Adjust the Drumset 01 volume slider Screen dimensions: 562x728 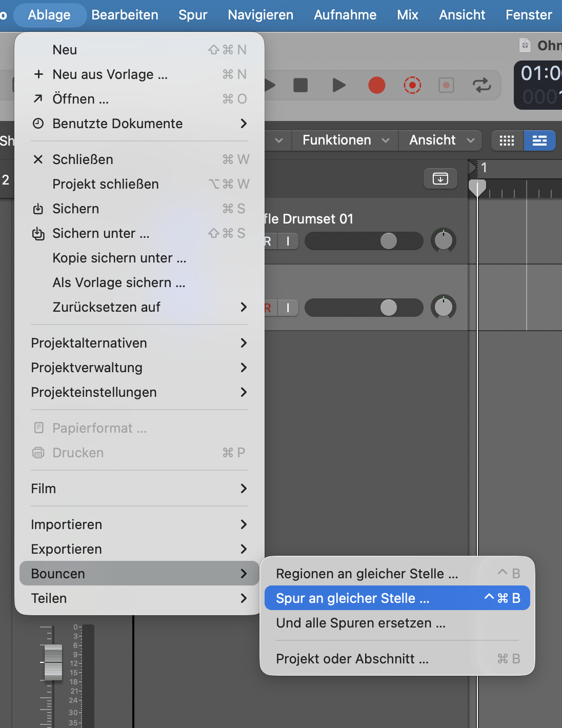click(388, 241)
